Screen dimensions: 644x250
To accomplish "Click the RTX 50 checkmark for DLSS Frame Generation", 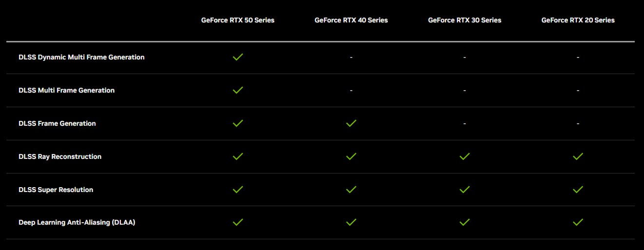I will (x=238, y=123).
